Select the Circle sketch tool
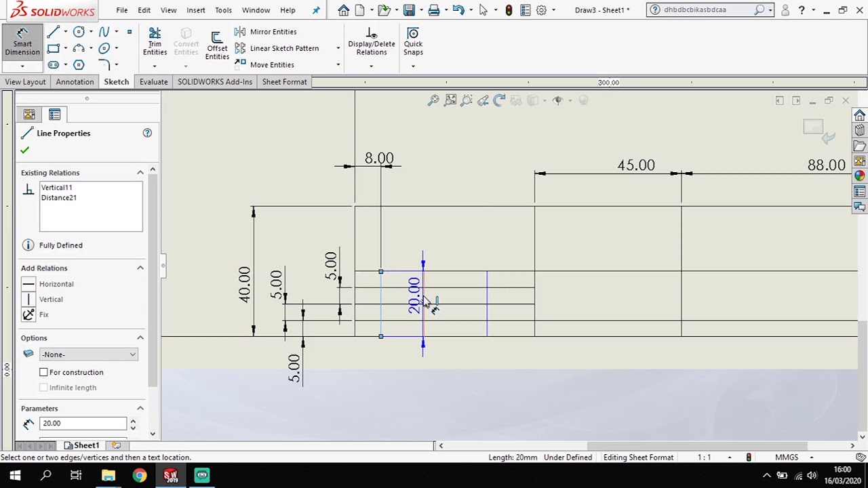The width and height of the screenshot is (868, 488). pyautogui.click(x=79, y=32)
